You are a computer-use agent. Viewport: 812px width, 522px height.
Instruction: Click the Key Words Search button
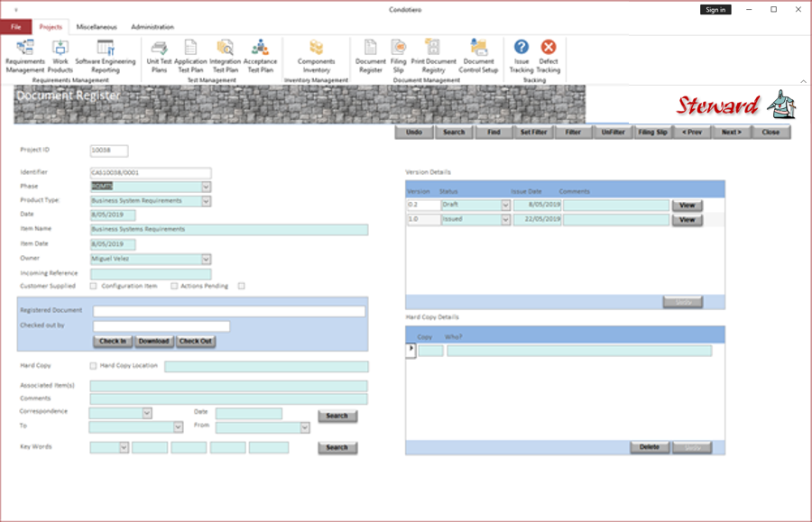coord(337,447)
